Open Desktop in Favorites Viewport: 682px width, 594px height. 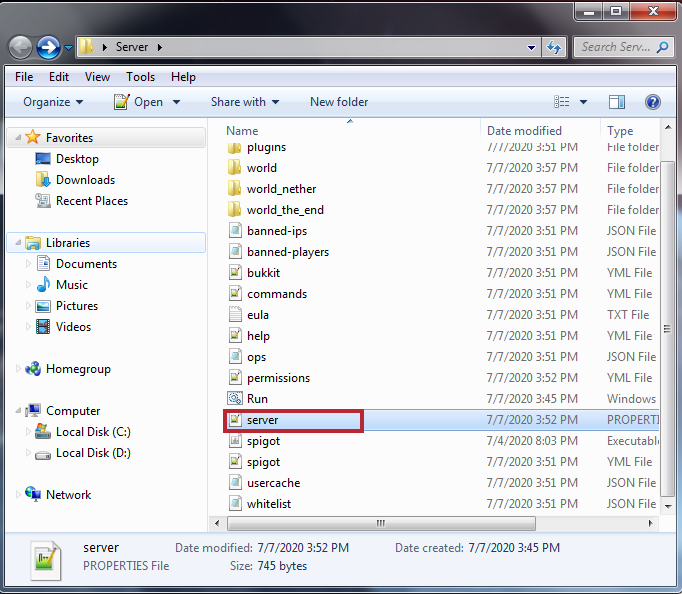pyautogui.click(x=77, y=159)
